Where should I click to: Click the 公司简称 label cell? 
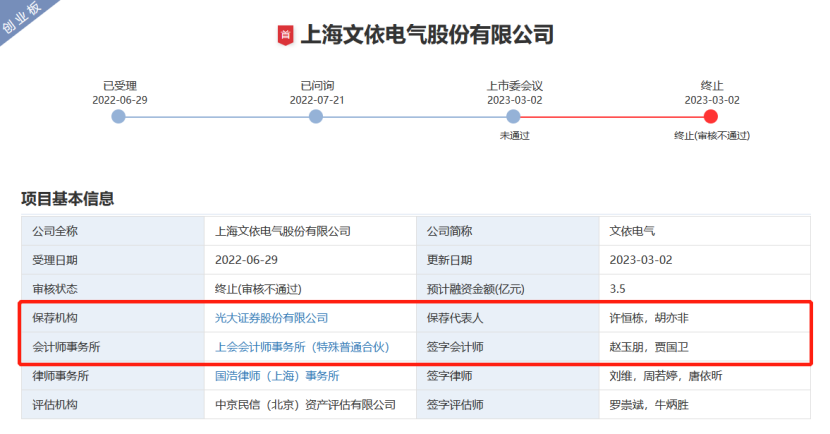tap(508, 231)
